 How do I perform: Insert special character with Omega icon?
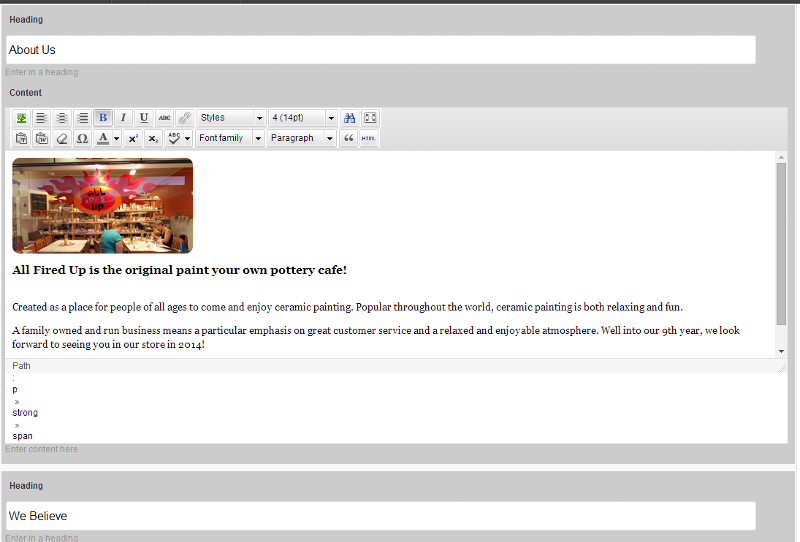click(x=82, y=138)
